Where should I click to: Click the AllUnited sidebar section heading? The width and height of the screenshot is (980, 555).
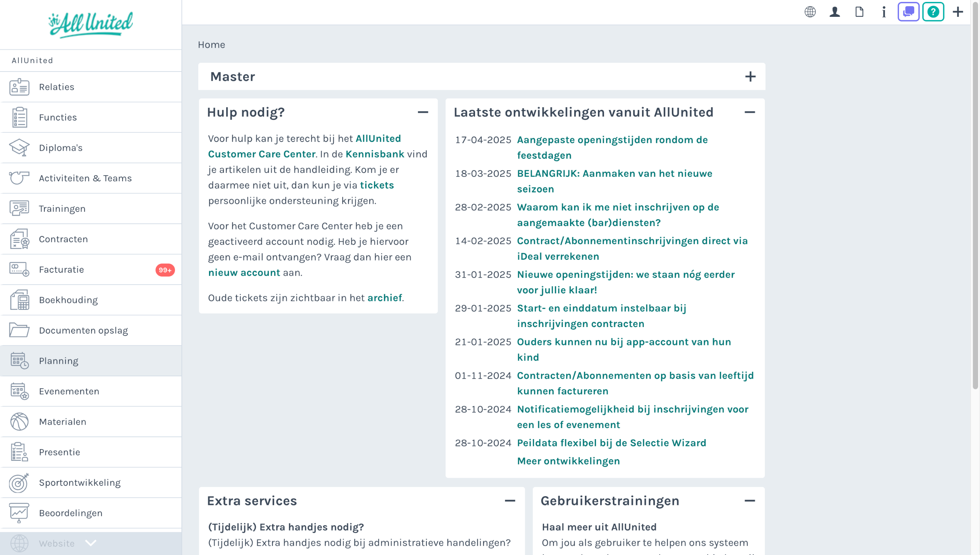(x=33, y=60)
